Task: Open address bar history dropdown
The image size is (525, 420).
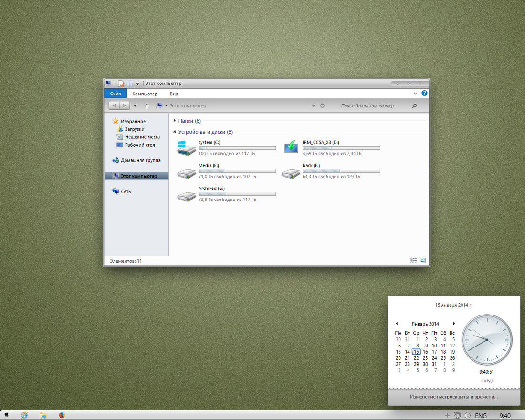Action: point(314,106)
